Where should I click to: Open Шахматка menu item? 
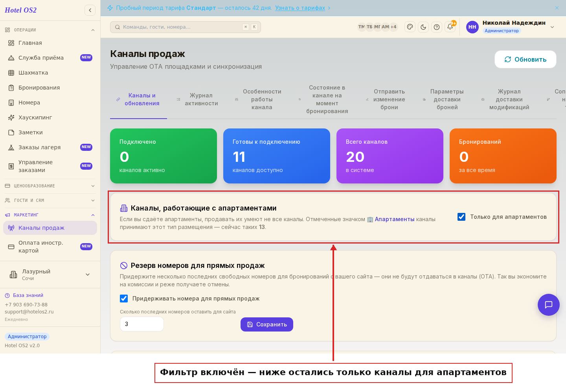(x=50, y=73)
